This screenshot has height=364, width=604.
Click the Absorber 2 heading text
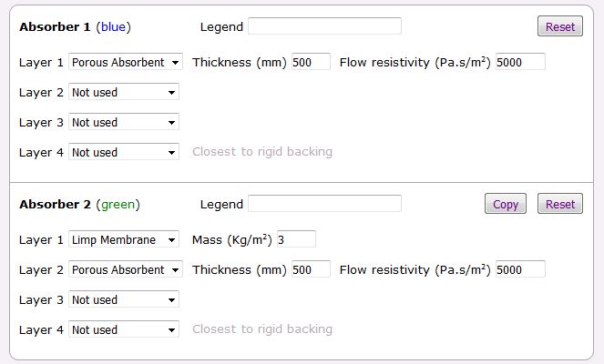(x=56, y=205)
